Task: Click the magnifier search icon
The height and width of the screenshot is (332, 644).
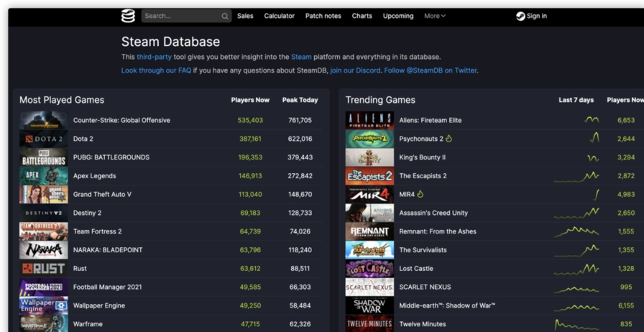Action: click(x=225, y=17)
